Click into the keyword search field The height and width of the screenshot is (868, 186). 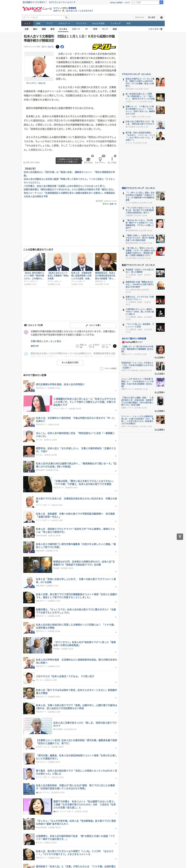44,18
